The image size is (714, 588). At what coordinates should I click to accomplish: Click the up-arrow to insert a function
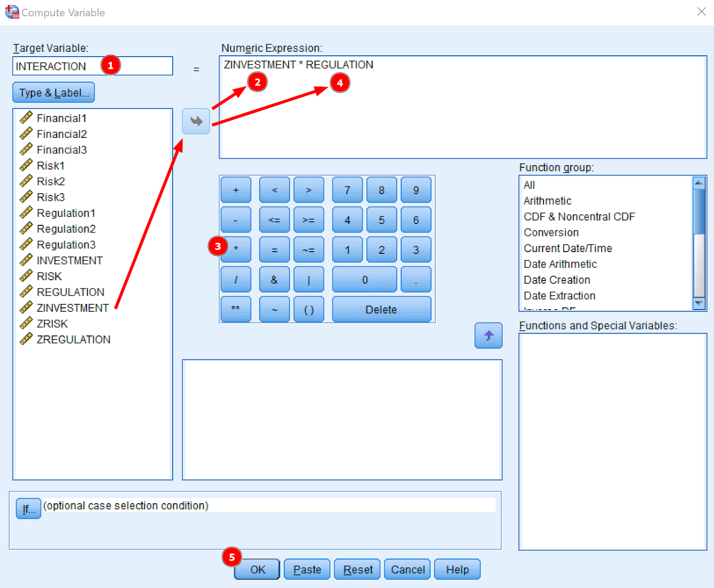point(488,335)
